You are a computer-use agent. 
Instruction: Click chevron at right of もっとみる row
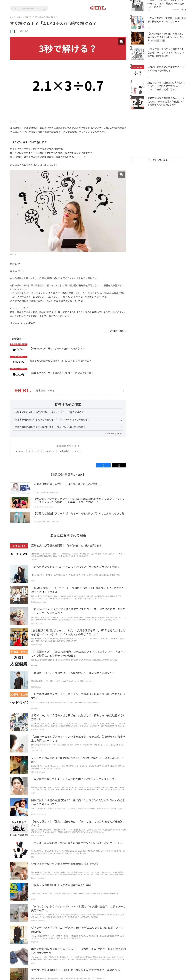tap(123, 391)
